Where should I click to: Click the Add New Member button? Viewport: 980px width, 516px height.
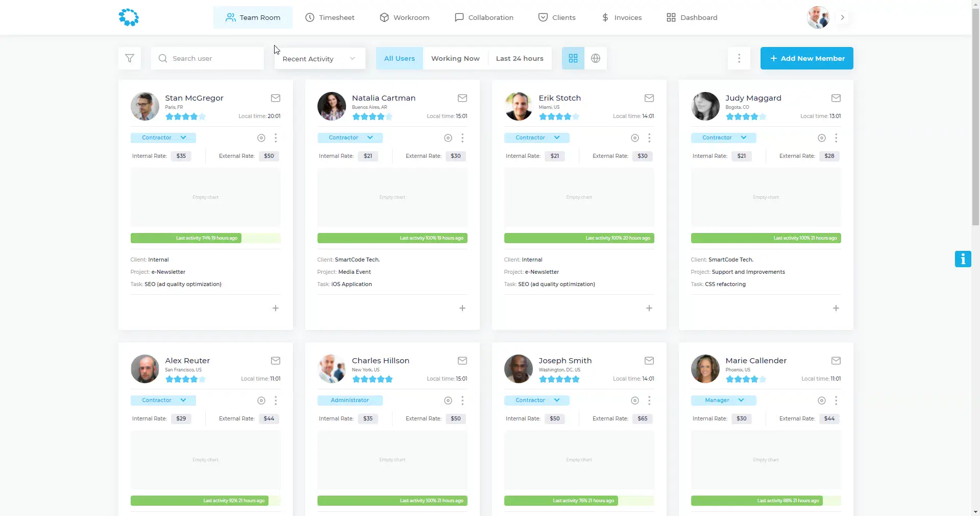click(x=806, y=58)
